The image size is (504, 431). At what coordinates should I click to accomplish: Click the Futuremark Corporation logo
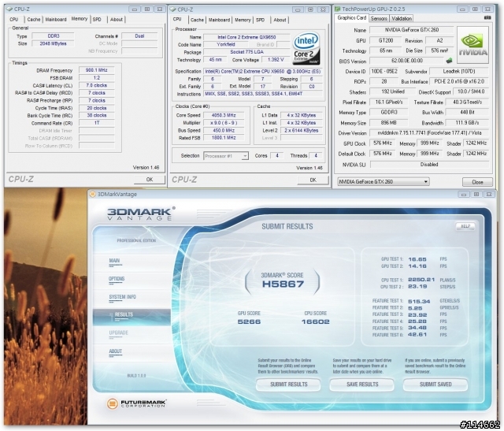[136, 403]
